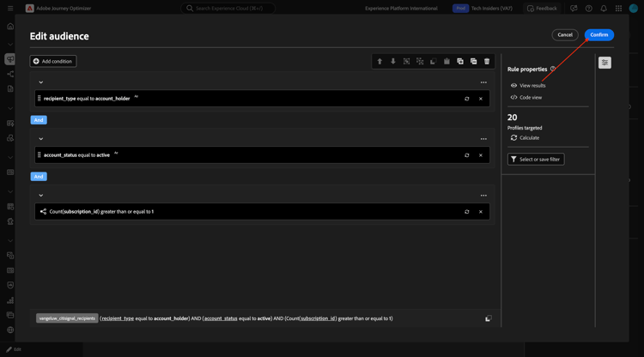Toggle the second And operator
644x357 pixels.
point(39,177)
